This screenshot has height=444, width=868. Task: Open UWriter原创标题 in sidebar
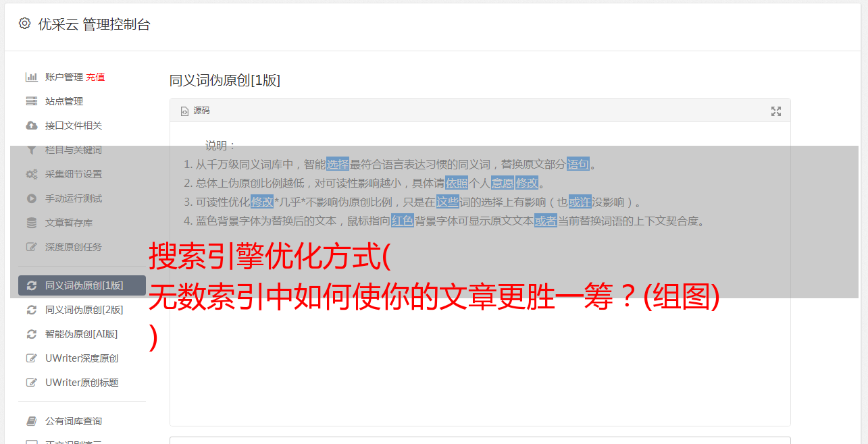pyautogui.click(x=82, y=383)
